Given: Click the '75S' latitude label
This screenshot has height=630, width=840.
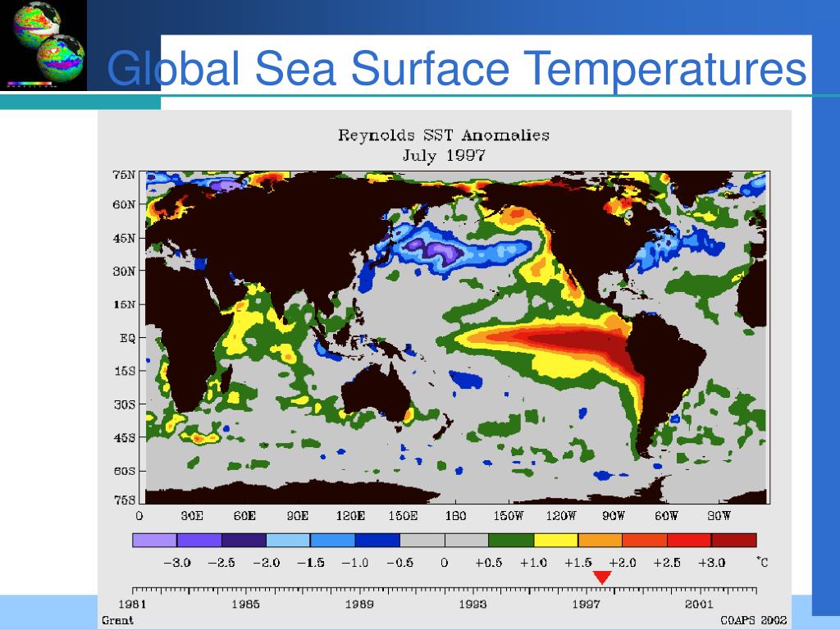Looking at the screenshot, I should [124, 500].
